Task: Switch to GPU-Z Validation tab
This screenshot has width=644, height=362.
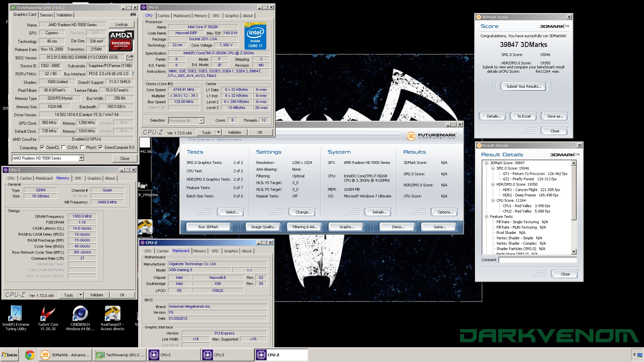Action: pyautogui.click(x=64, y=15)
